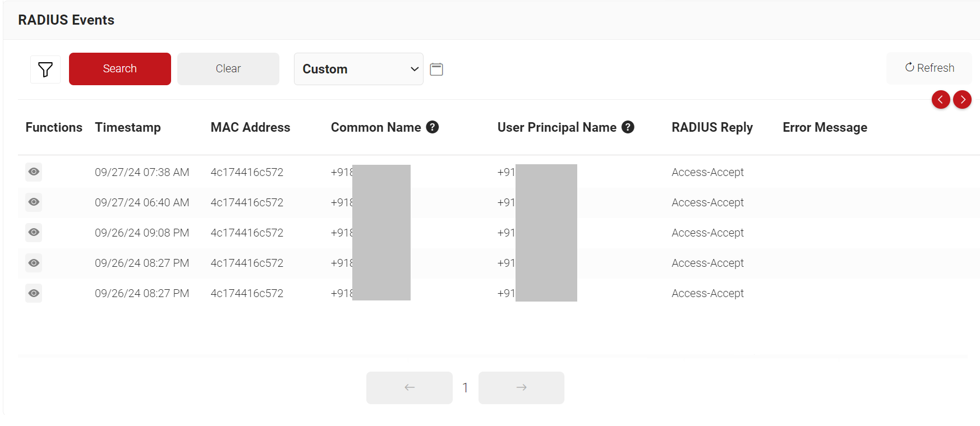
Task: View details of 09/26/24 09:08 PM event
Action: click(x=34, y=233)
